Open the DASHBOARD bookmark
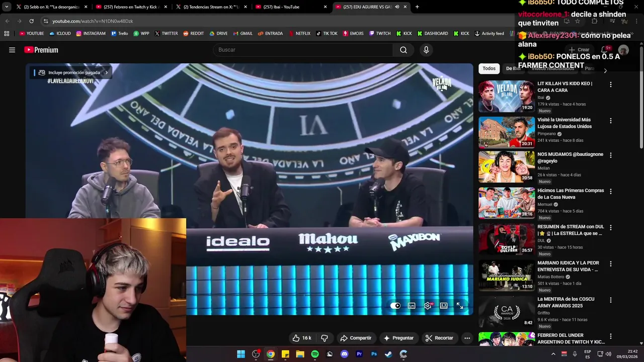This screenshot has width=644, height=362. click(x=433, y=34)
